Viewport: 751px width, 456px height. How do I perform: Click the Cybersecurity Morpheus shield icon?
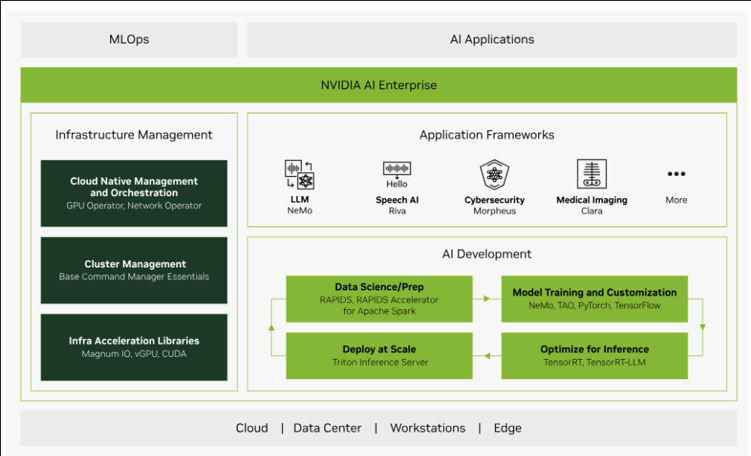tap(494, 175)
